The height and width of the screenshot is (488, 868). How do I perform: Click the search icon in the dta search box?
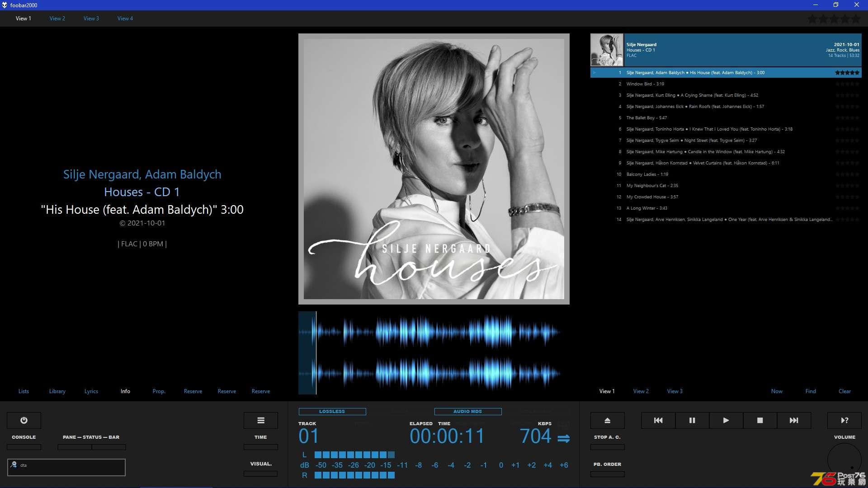[x=14, y=465]
